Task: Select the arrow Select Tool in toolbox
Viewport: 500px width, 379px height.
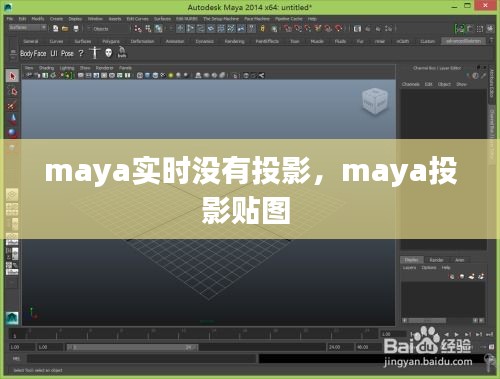Action: [12, 76]
